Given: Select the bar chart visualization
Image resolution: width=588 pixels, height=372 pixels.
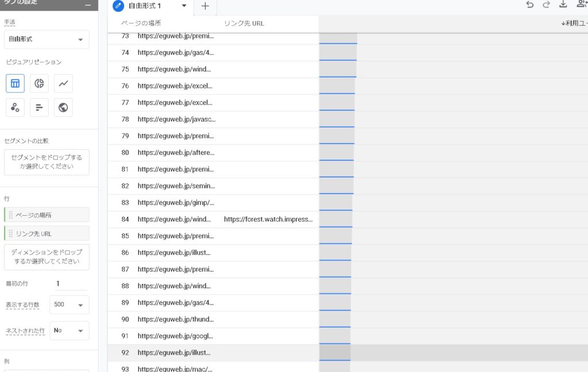Looking at the screenshot, I should click(39, 107).
